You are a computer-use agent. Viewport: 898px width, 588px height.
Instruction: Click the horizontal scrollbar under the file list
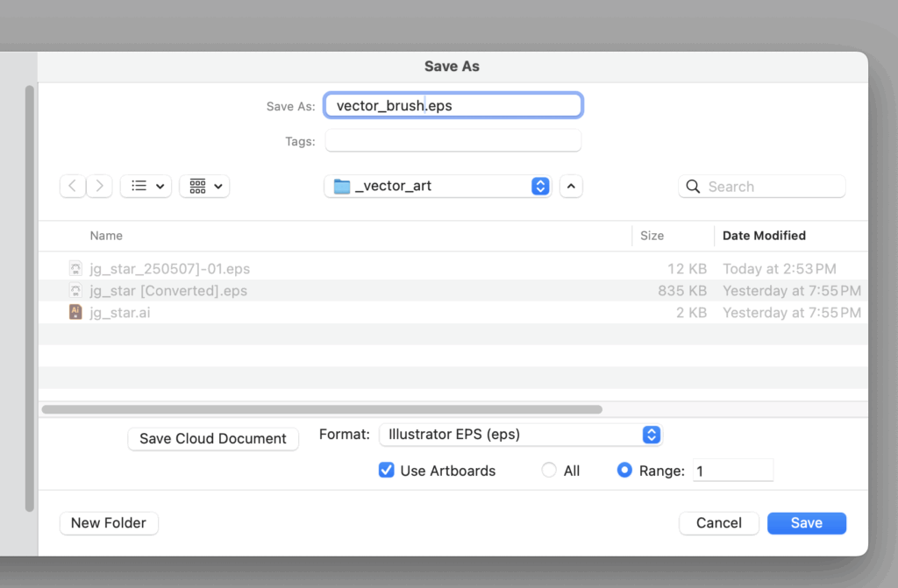pos(322,409)
